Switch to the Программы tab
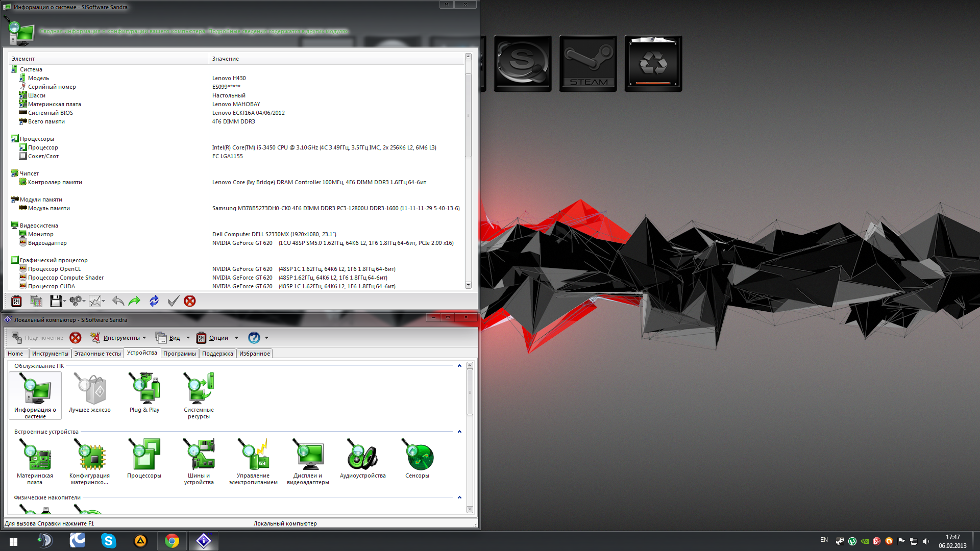Image resolution: width=980 pixels, height=551 pixels. click(179, 354)
